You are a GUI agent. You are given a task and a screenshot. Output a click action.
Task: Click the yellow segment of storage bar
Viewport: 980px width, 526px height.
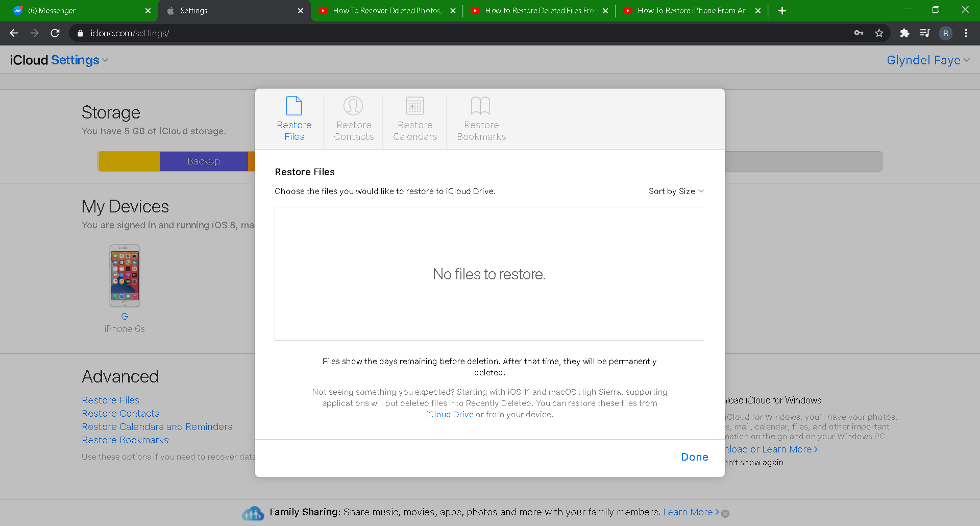[x=129, y=161]
